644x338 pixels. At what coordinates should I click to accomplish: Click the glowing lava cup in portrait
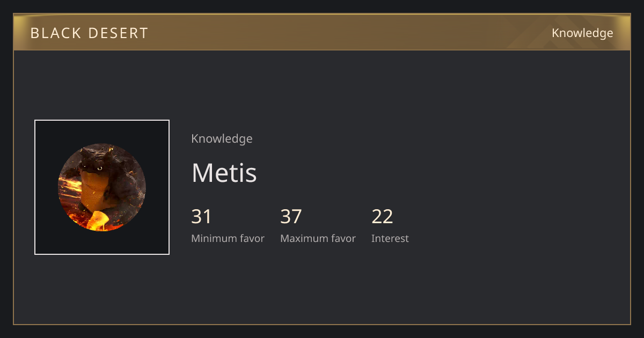pyautogui.click(x=100, y=220)
